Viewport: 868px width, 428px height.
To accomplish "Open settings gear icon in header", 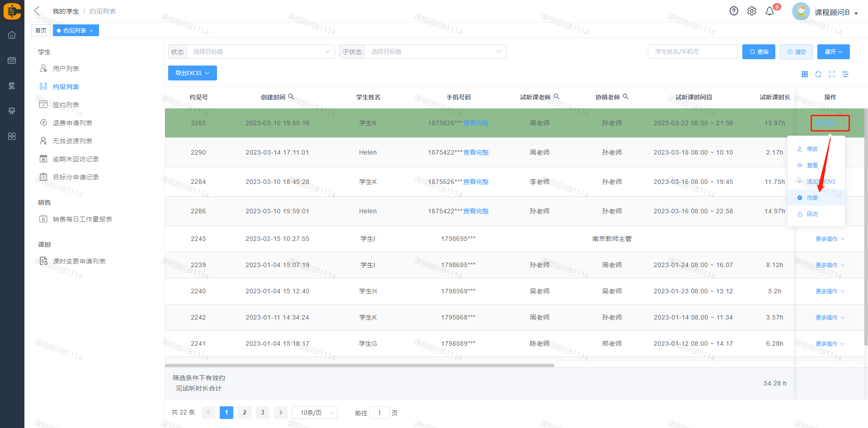I will click(x=751, y=11).
